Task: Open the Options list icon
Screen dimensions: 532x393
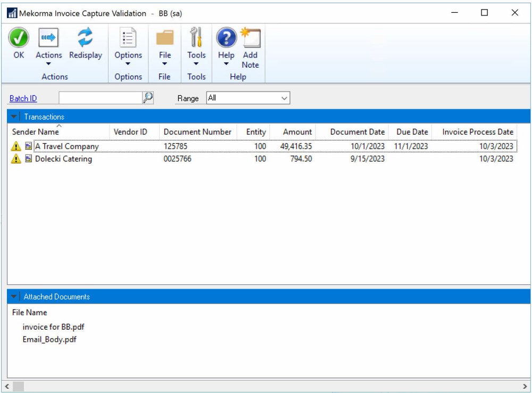Action: point(128,37)
